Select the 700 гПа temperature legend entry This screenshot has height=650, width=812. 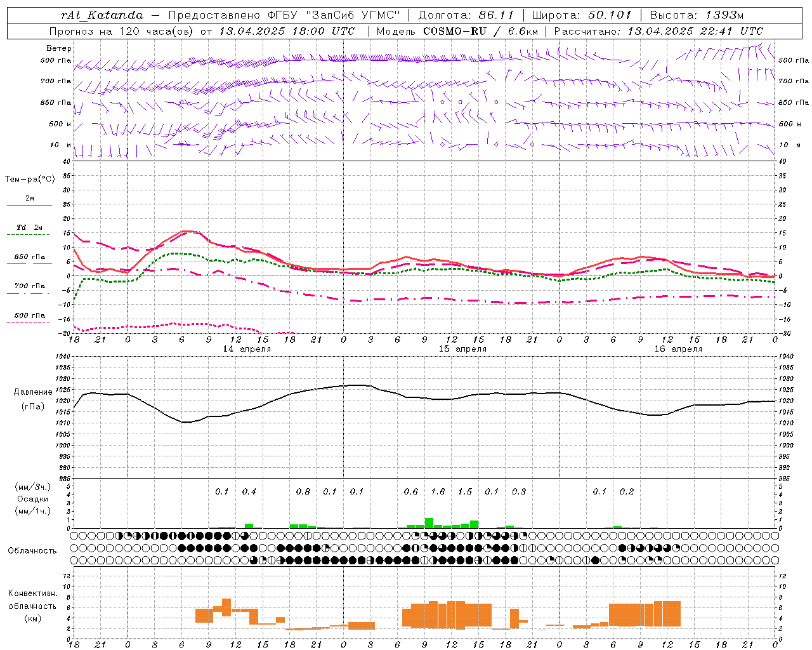(x=29, y=286)
